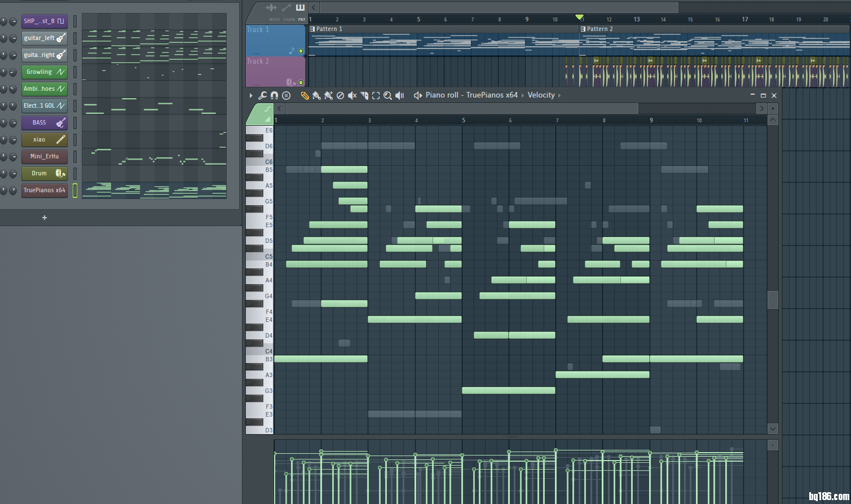Open the Velocity event lane selector
Image resolution: width=851 pixels, height=504 pixels.
pos(541,95)
